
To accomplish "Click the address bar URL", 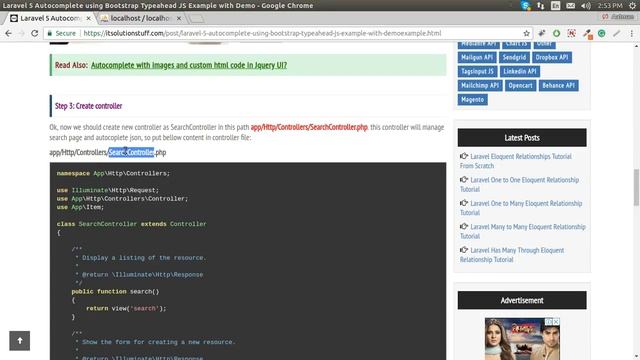I will point(262,33).
